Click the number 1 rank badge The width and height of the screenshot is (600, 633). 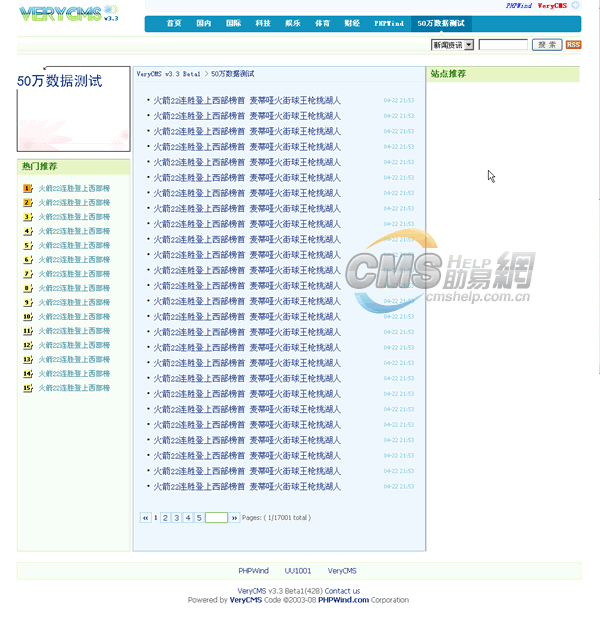click(x=28, y=188)
